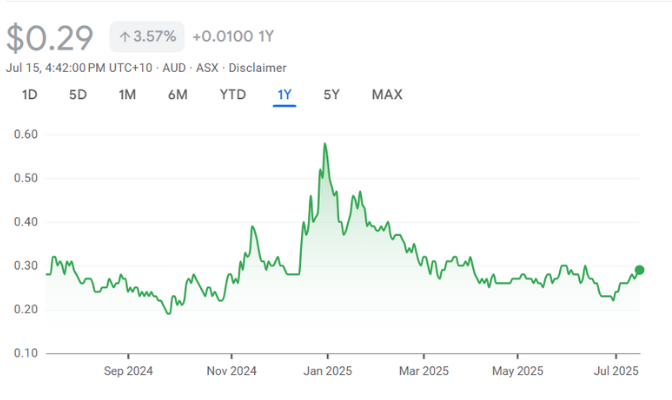This screenshot has height=400, width=672.
Task: Click the 0.60 y-axis label
Action: [x=25, y=134]
